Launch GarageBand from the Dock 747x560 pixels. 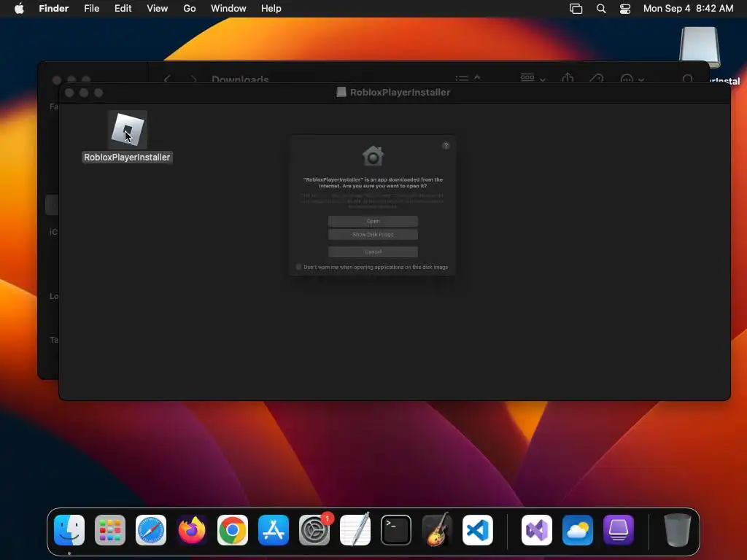coord(437,529)
